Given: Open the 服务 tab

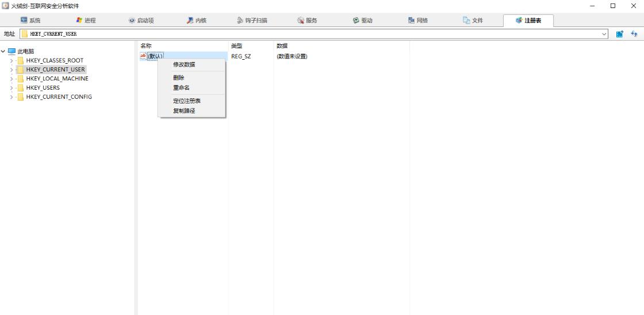Looking at the screenshot, I should (x=307, y=20).
